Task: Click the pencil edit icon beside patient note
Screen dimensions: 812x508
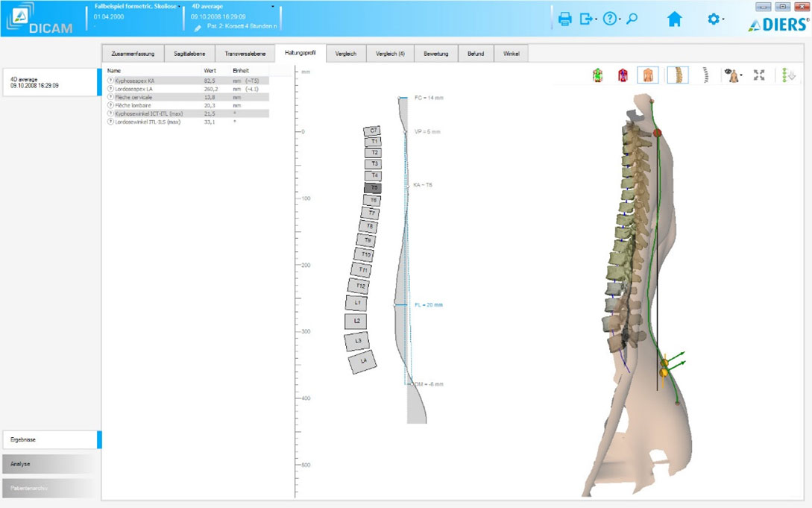Action: [198, 28]
